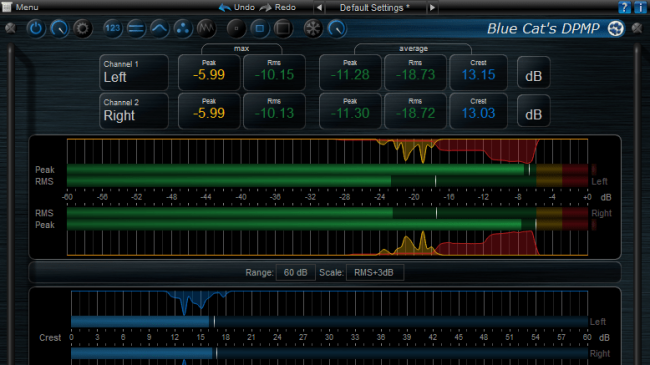Image resolution: width=650 pixels, height=365 pixels.
Task: Open the gear settings icon
Action: click(x=82, y=29)
